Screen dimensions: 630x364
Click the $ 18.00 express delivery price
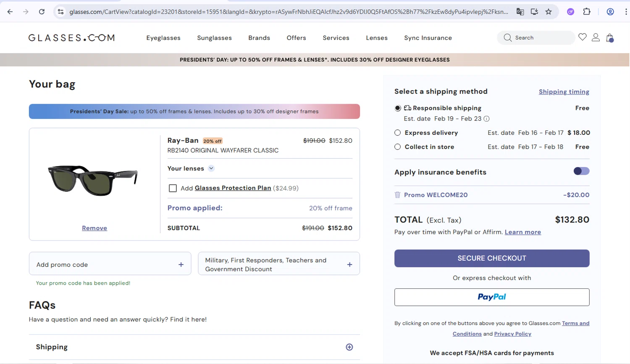[x=579, y=133]
